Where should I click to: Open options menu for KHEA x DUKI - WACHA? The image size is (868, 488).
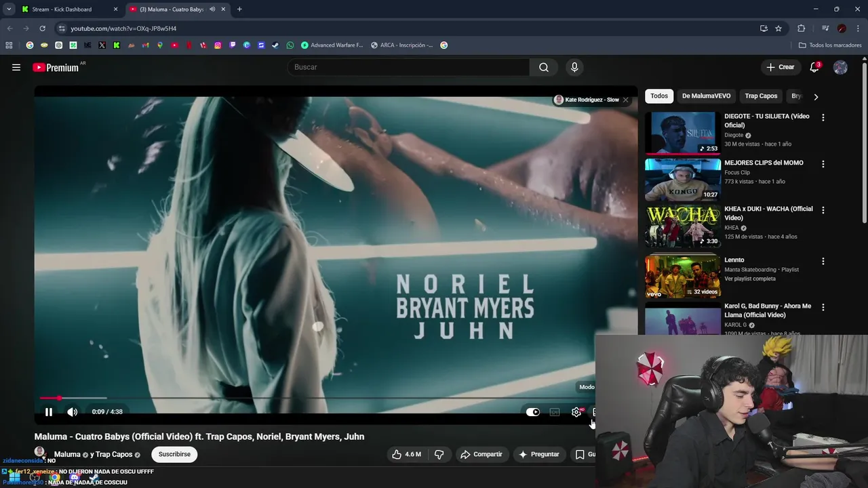click(x=823, y=210)
